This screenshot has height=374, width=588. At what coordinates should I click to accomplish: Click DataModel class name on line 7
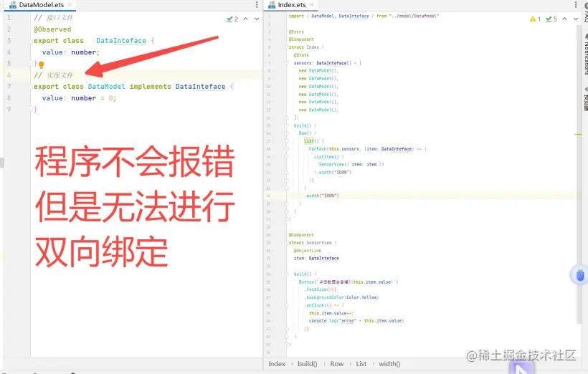tap(107, 87)
